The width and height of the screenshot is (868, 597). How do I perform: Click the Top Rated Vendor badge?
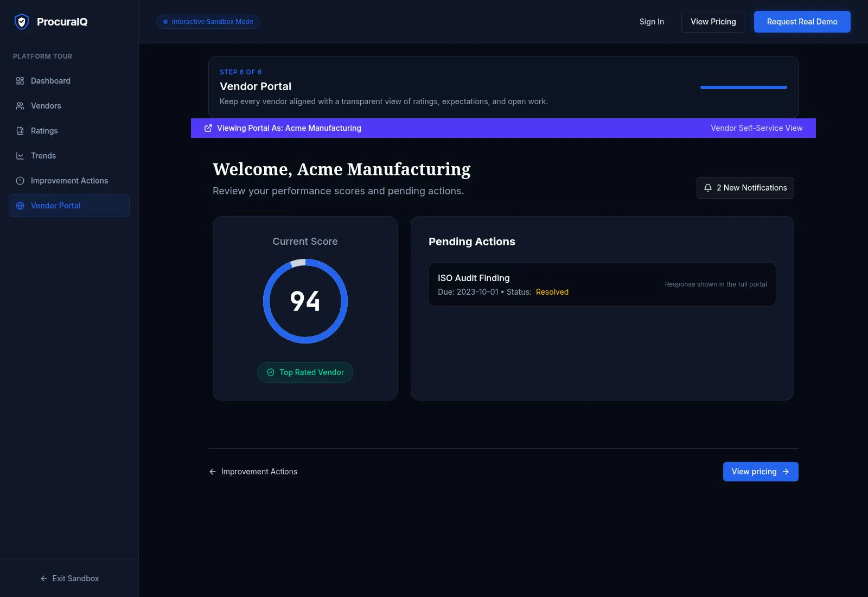[x=305, y=372]
